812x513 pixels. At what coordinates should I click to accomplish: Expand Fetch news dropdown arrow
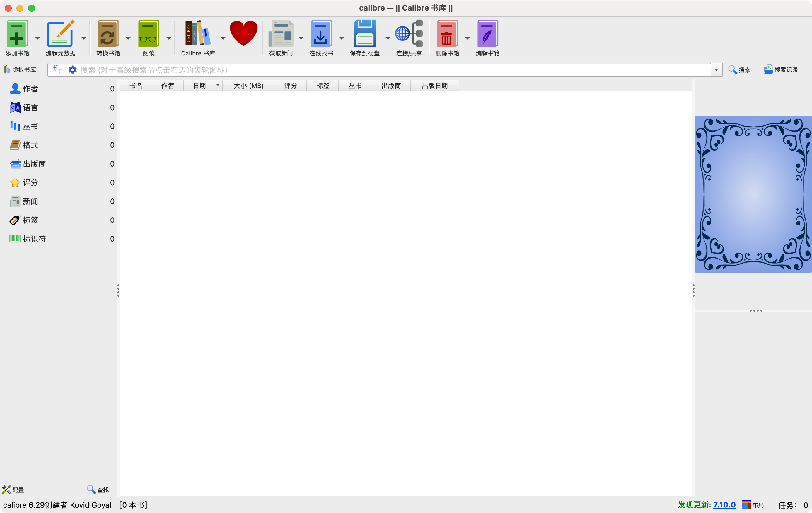point(301,38)
